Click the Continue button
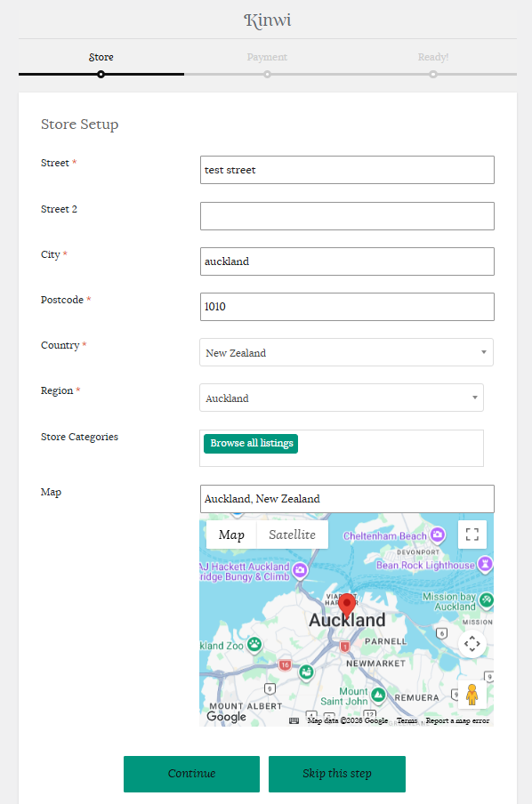Screen dimensions: 532x804 pyautogui.click(x=191, y=774)
